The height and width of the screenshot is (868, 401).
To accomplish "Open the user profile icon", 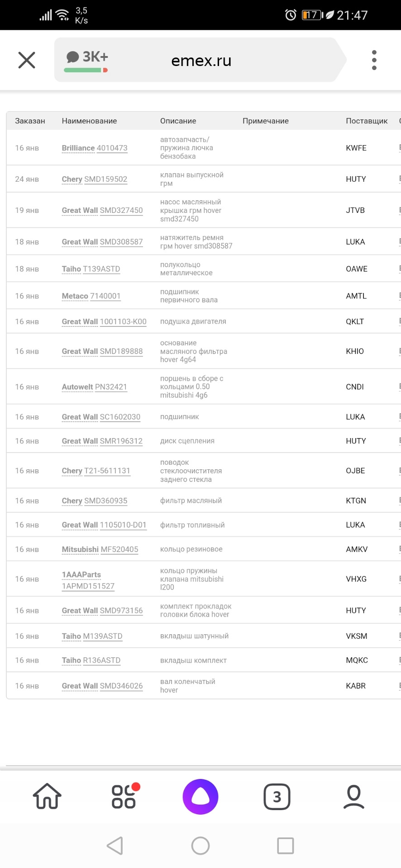I will (353, 797).
